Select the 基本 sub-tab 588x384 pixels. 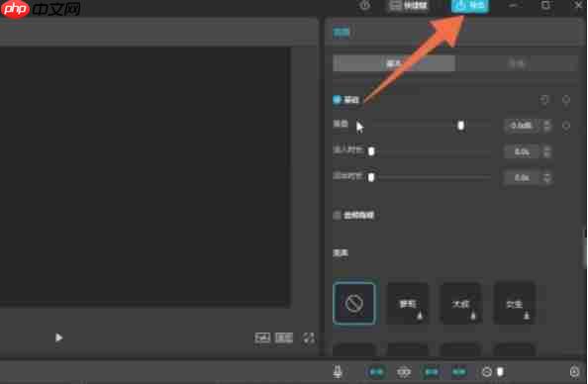pos(394,63)
